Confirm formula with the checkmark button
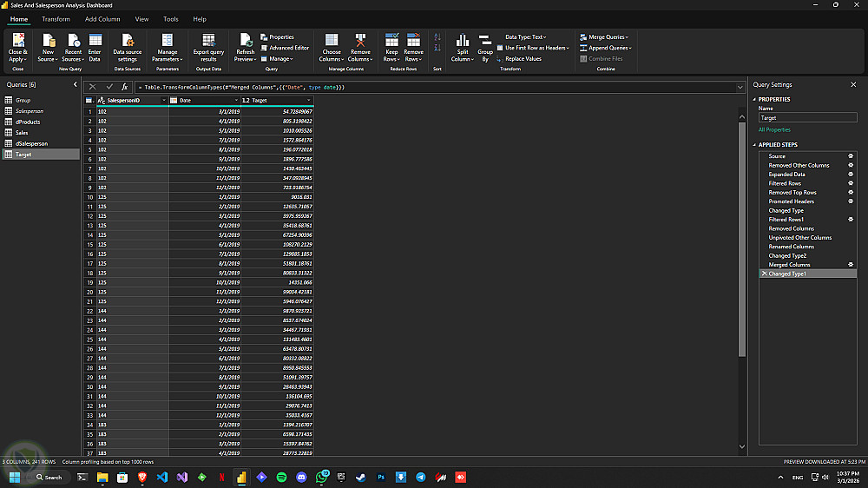The height and width of the screenshot is (488, 868). 109,87
